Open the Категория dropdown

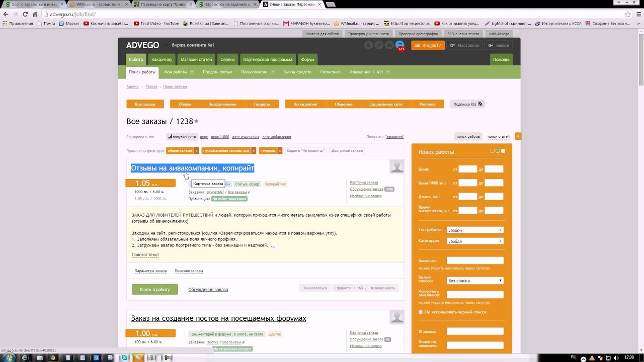pos(475,241)
